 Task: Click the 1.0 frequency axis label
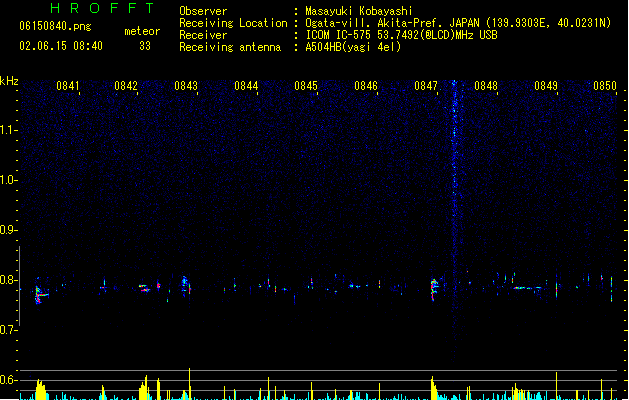point(8,180)
